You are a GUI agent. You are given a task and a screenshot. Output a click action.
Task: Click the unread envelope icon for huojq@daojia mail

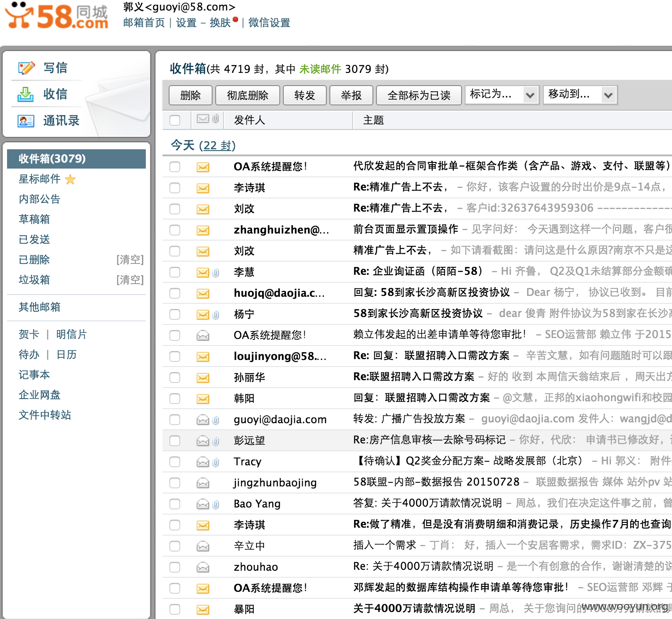(x=203, y=294)
